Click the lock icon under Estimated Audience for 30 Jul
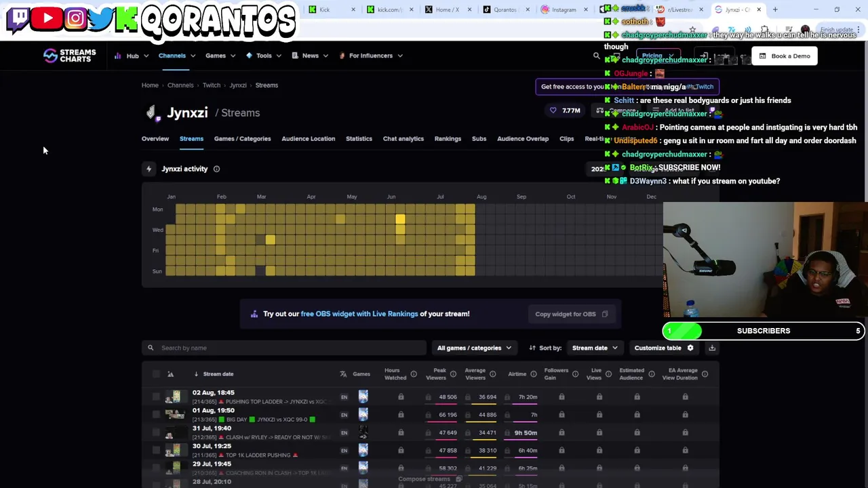Image resolution: width=868 pixels, height=488 pixels. pyautogui.click(x=637, y=450)
